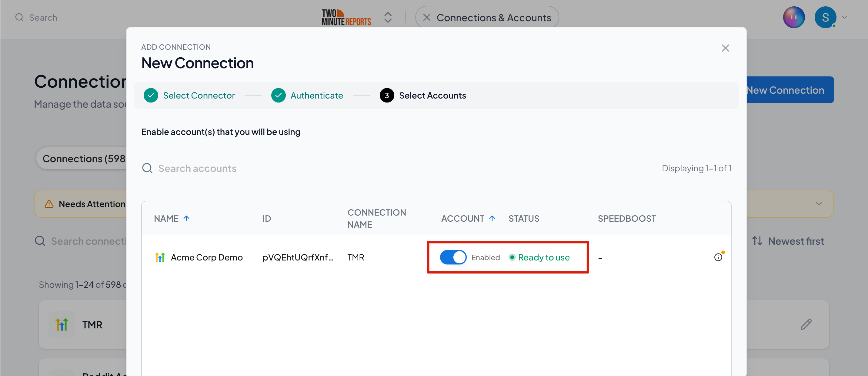Image resolution: width=868 pixels, height=376 pixels.
Task: Click the Ready to use status
Action: (x=539, y=257)
